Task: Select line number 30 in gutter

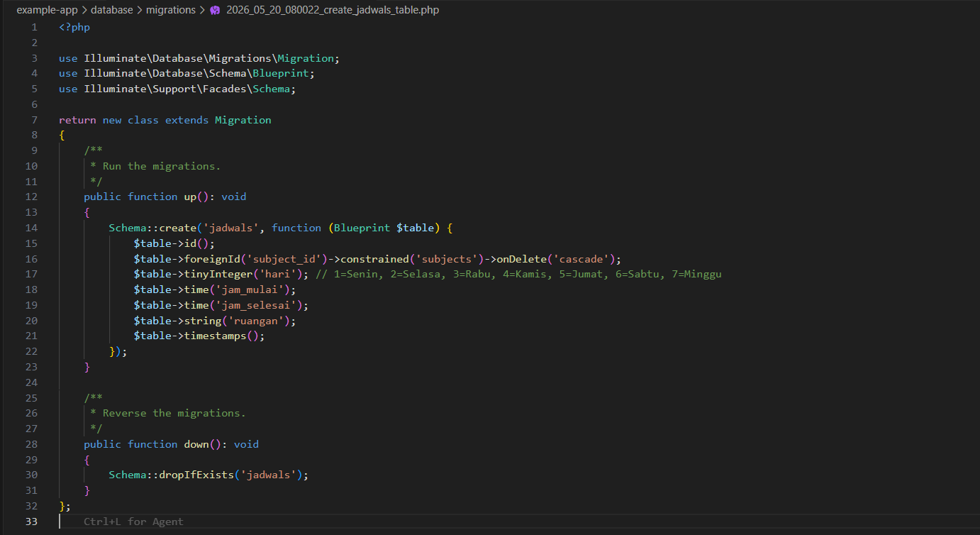Action: (x=31, y=475)
